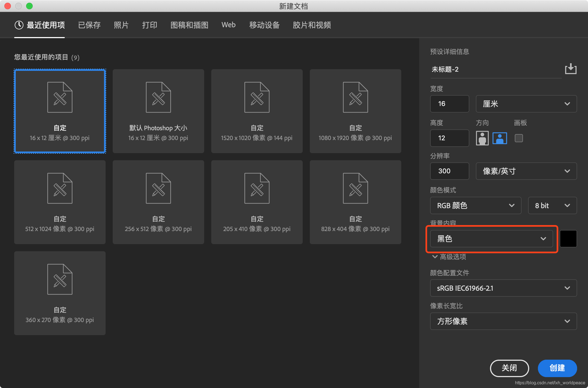The image size is (588, 388).
Task: Click the document name field 未标题-2
Action: coord(496,69)
